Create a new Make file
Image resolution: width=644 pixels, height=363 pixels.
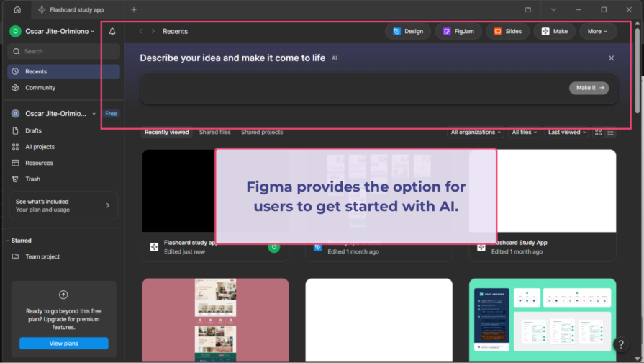coord(555,31)
